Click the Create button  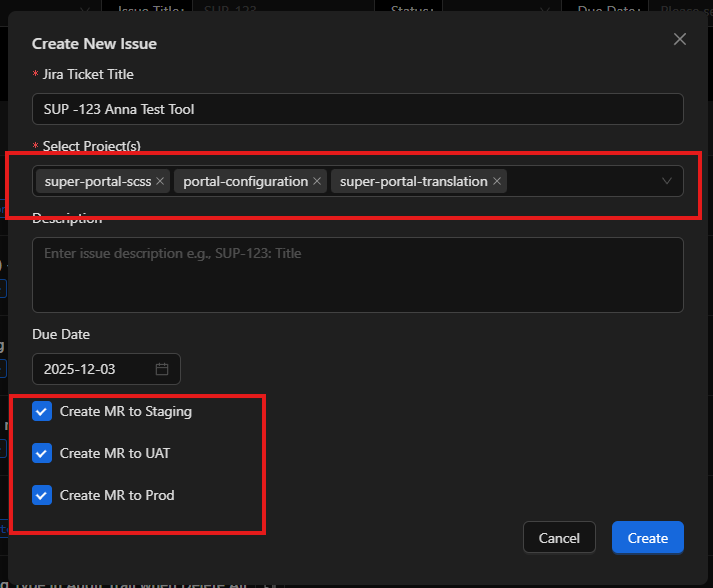point(648,538)
